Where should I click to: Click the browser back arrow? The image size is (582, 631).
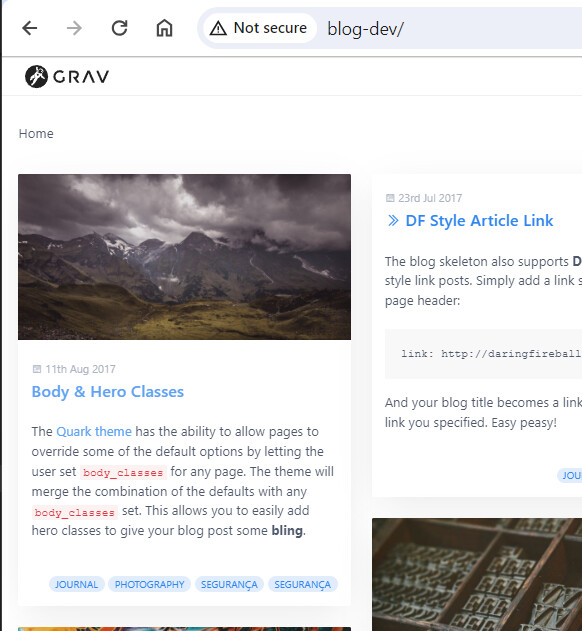[29, 28]
